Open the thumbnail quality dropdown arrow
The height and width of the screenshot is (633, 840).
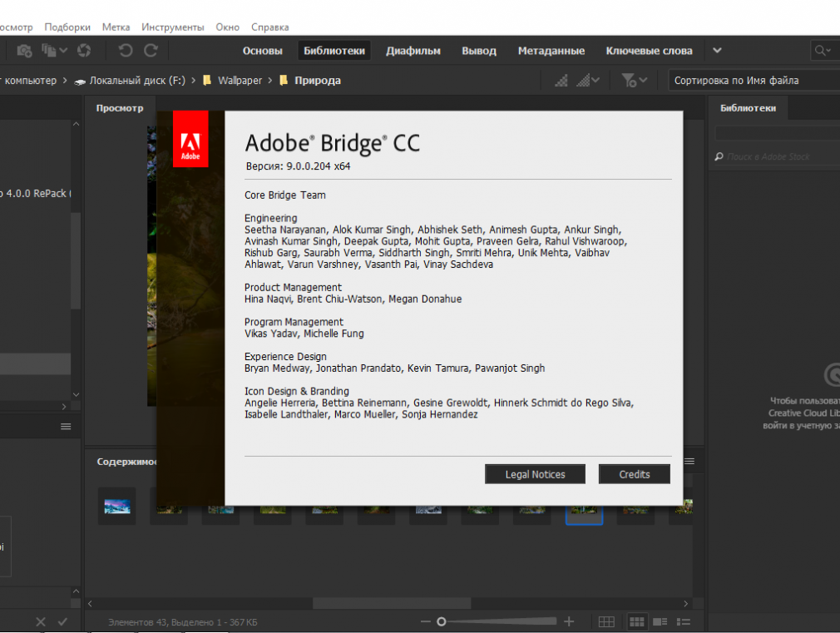point(595,81)
